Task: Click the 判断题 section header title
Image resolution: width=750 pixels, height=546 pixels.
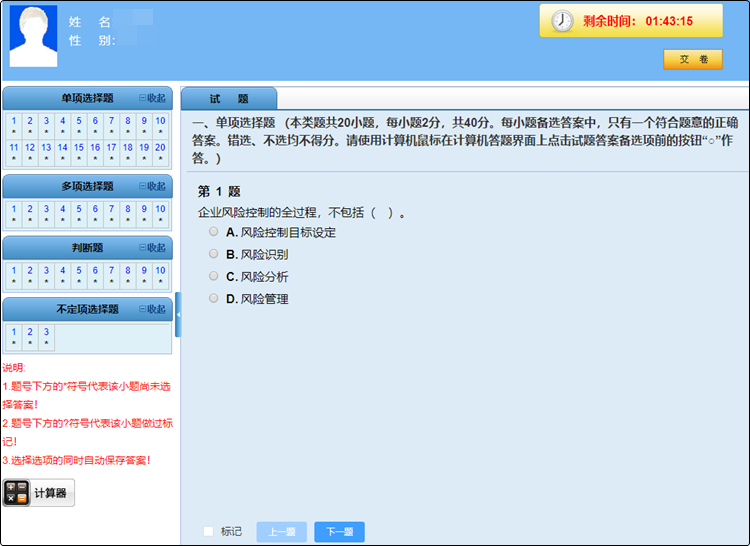Action: click(x=88, y=248)
